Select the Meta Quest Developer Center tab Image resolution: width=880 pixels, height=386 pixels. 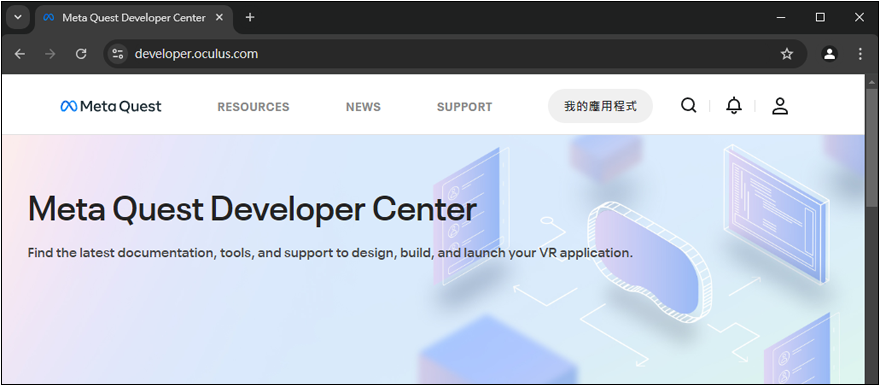coord(133,17)
